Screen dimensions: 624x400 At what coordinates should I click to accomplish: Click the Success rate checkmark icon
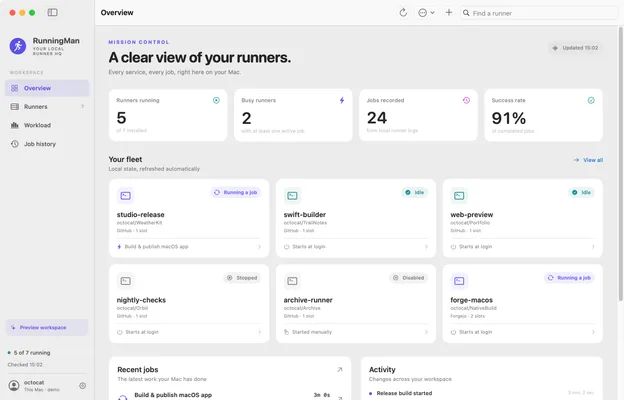[x=591, y=100]
